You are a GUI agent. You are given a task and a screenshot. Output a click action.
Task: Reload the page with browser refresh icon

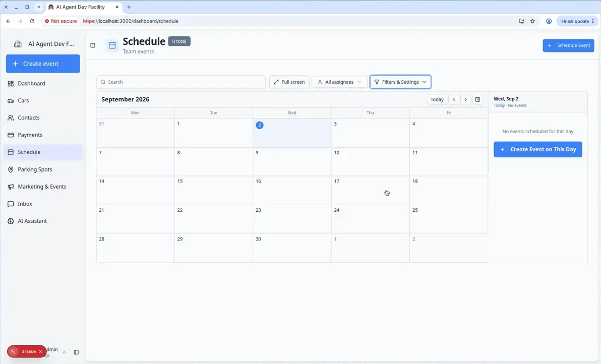[32, 21]
